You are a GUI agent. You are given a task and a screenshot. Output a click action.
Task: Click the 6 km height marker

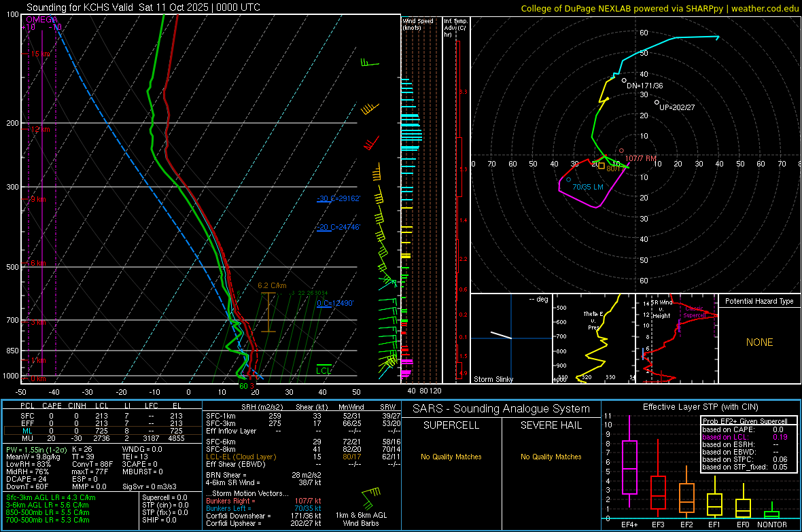pos(38,263)
